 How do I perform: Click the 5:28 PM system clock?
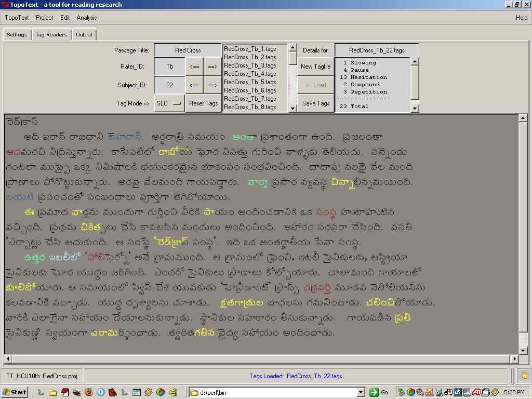pos(514,393)
